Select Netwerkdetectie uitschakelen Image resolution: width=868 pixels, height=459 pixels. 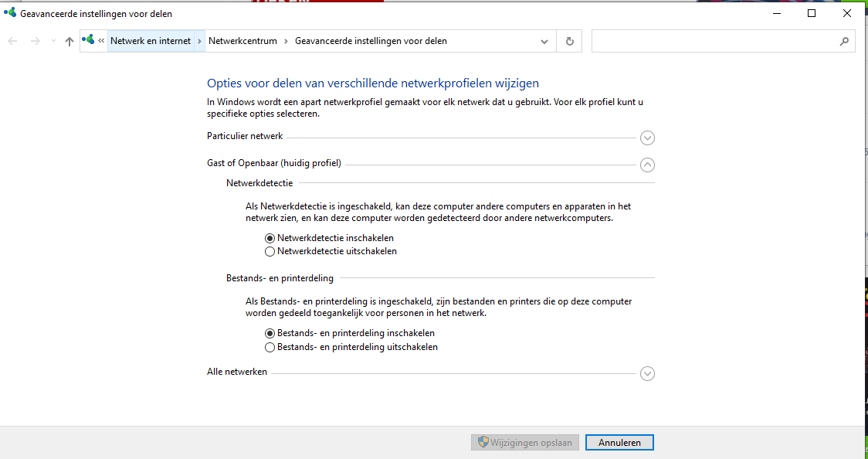pyautogui.click(x=331, y=251)
